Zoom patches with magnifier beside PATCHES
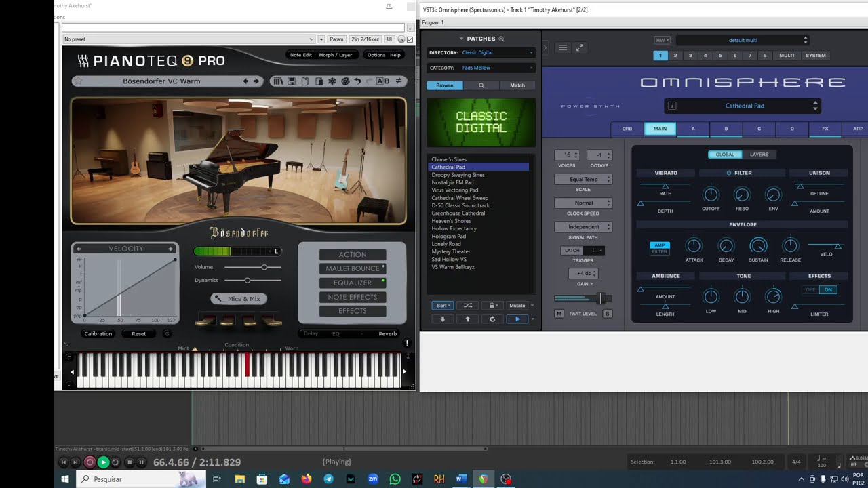The width and height of the screenshot is (868, 488). (x=502, y=39)
